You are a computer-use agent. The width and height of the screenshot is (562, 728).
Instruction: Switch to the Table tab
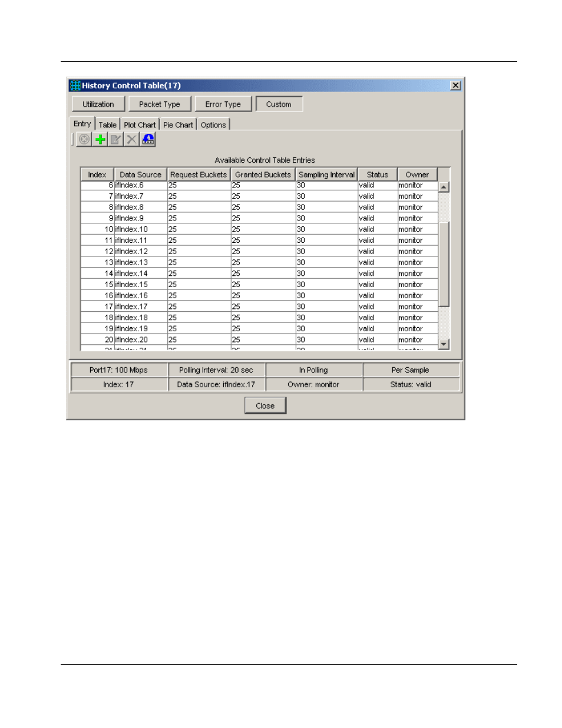107,125
